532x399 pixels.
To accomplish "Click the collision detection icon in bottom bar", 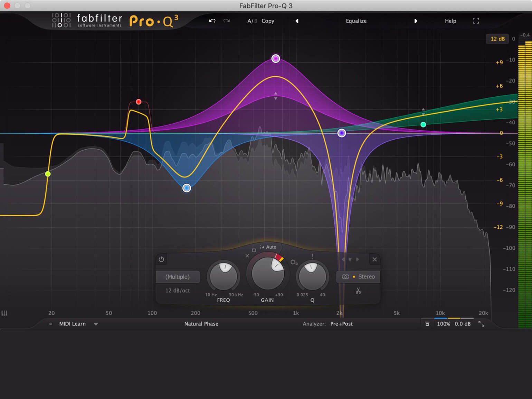I will [427, 324].
